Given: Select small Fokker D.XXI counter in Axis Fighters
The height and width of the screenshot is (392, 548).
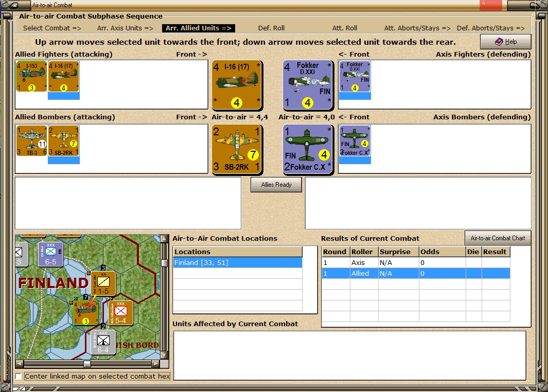Looking at the screenshot, I should coord(355,77).
